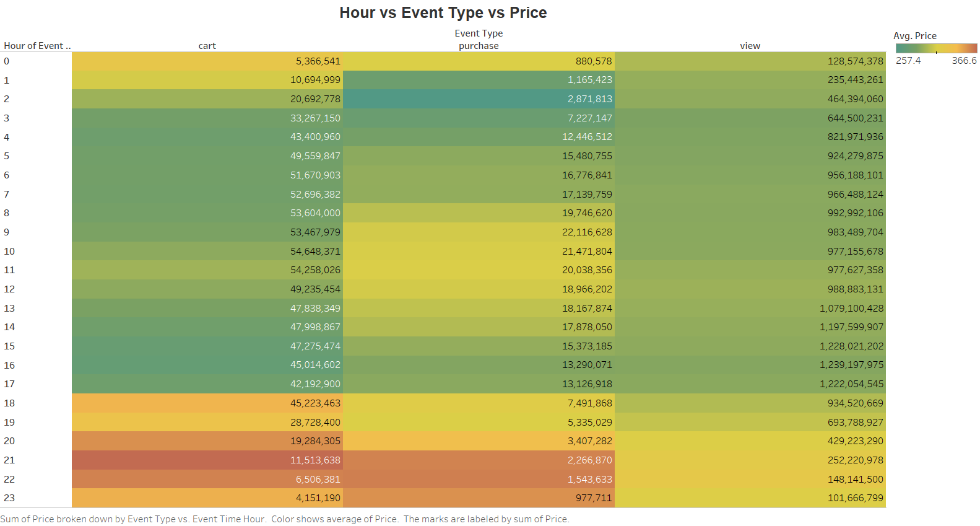Click cart cell 45,223,463 in hour 18
Viewport: 980px width, 526px height.
(x=207, y=403)
